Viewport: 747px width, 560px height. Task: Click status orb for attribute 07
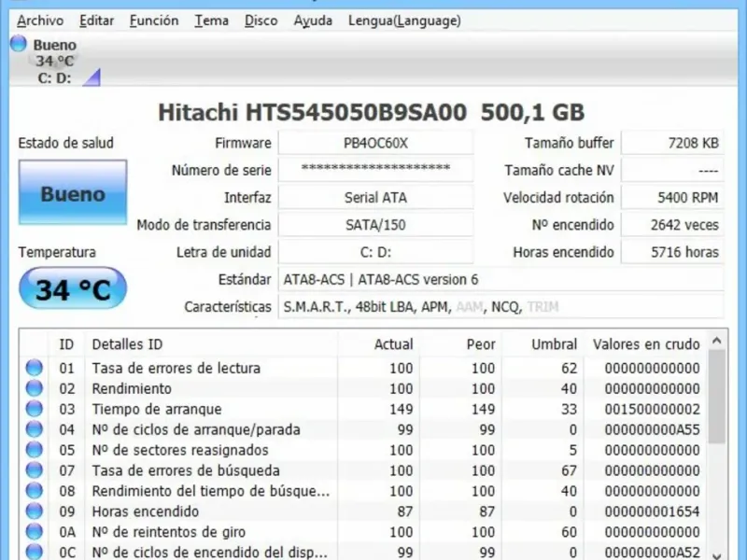tap(34, 470)
